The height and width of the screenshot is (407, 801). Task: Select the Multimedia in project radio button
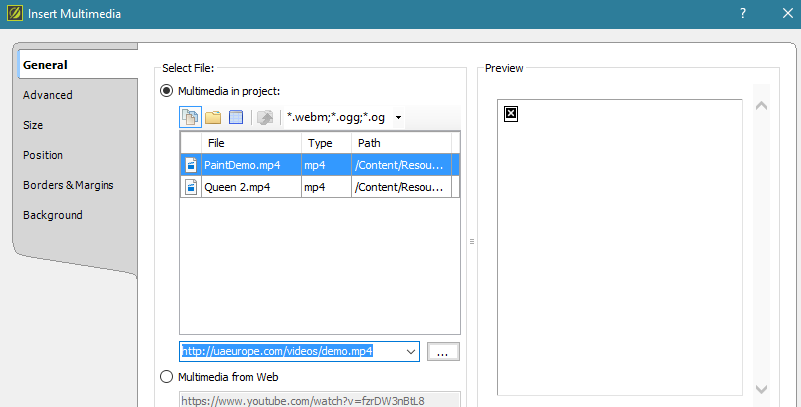[x=167, y=91]
